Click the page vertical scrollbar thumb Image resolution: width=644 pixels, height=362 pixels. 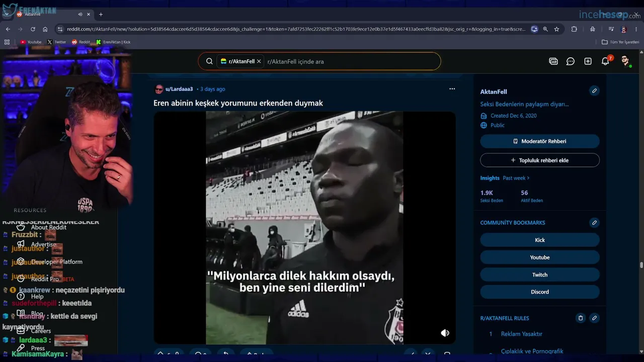pos(641,265)
